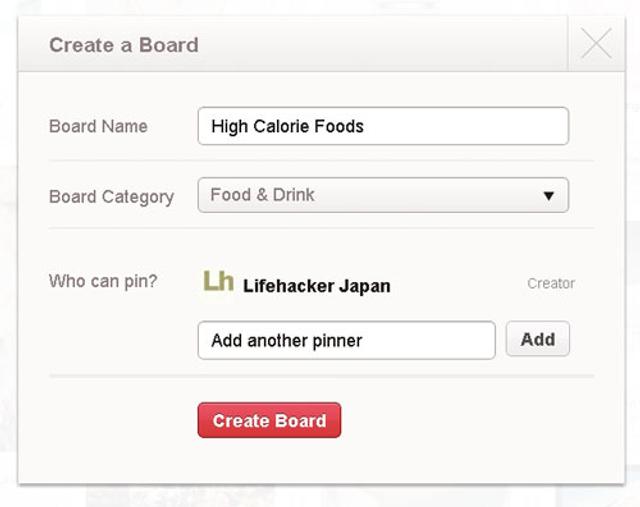640x507 pixels.
Task: Click the Board Category dropdown arrow
Action: 548,196
